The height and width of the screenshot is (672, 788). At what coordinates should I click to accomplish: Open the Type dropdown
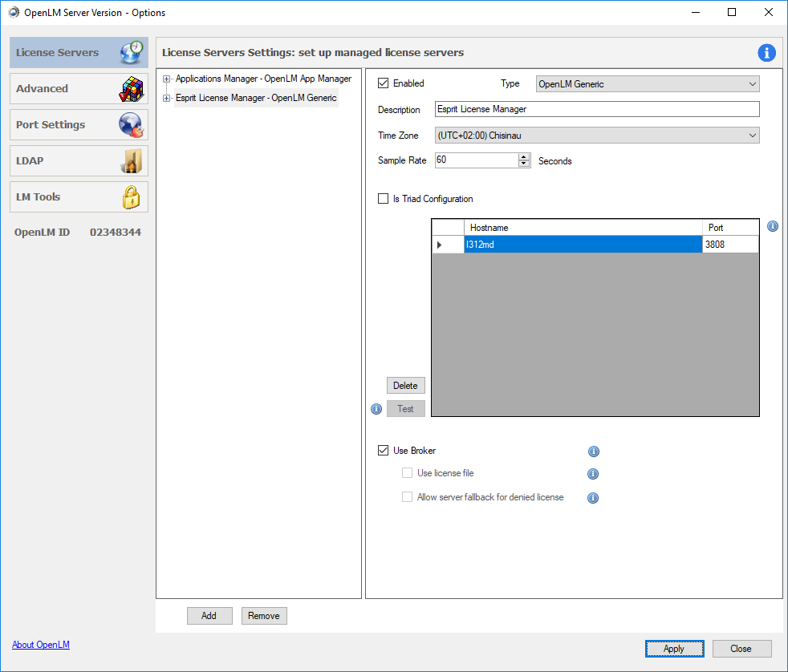pos(647,84)
